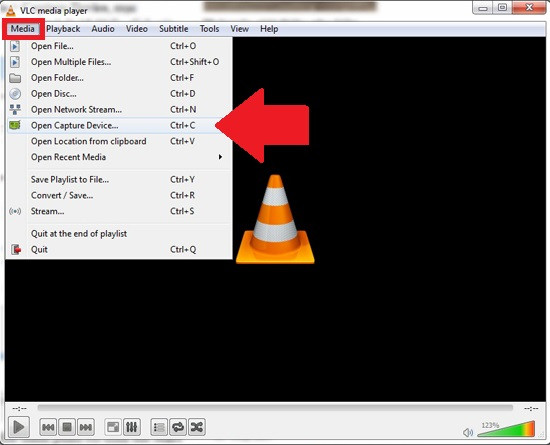Click the Open File play-file icon
Screen dimensions: 550x445
(15, 46)
